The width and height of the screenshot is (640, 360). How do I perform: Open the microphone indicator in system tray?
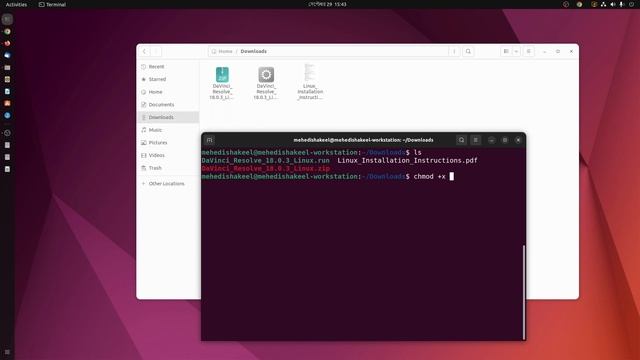tap(622, 4)
